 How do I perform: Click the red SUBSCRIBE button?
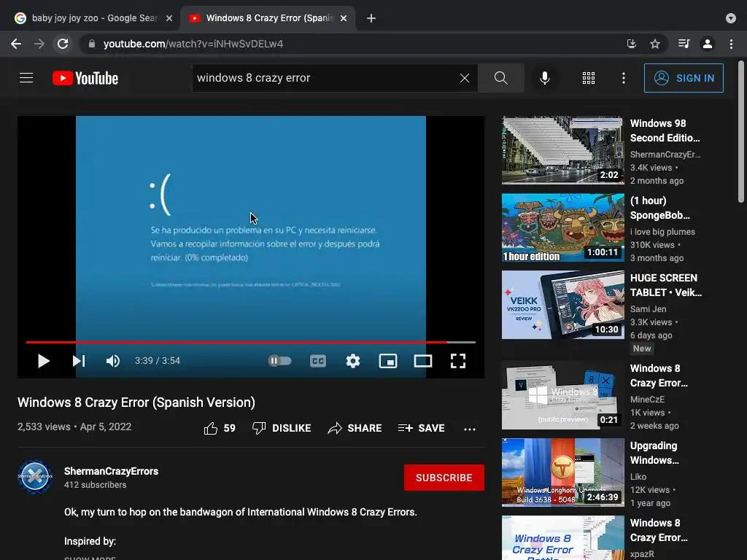tap(444, 478)
